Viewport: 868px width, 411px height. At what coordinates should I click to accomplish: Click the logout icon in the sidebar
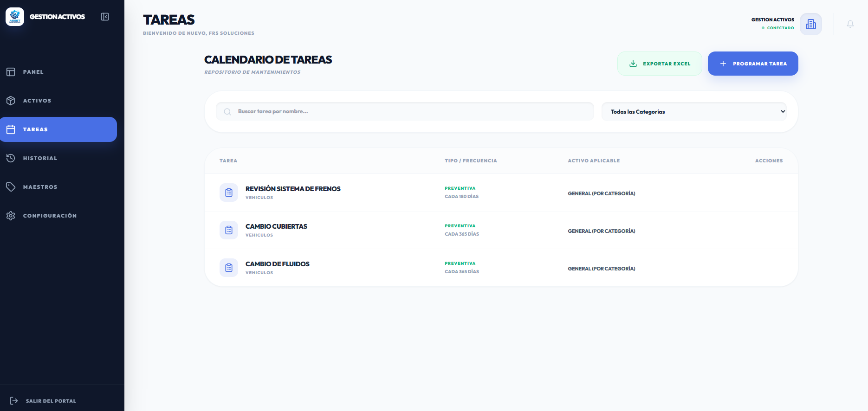(14, 401)
